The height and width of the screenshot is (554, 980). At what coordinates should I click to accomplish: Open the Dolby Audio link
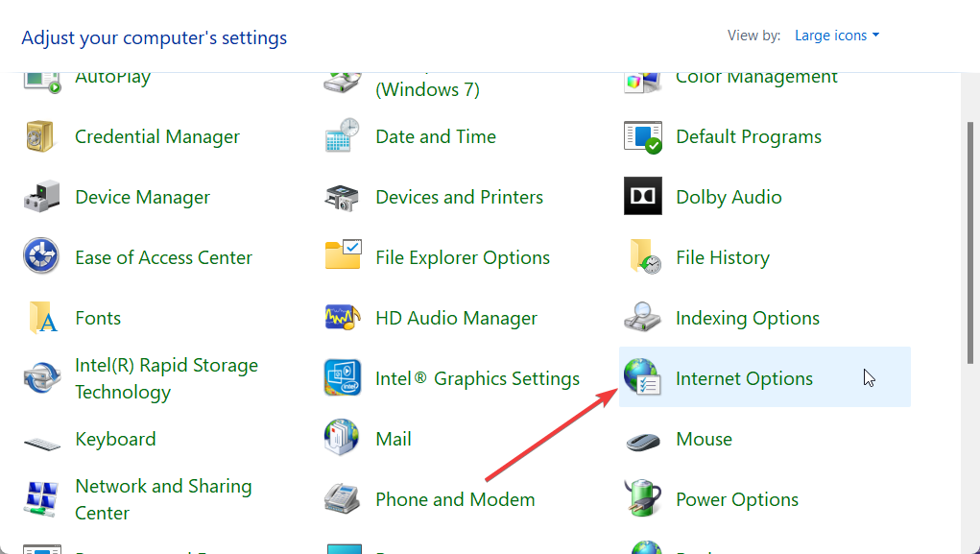[729, 197]
